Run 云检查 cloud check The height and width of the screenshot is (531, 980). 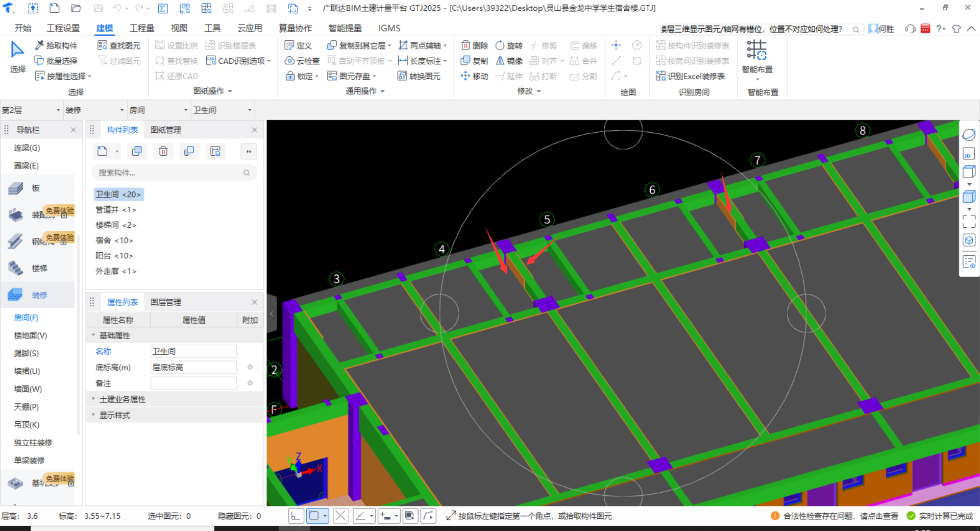click(302, 61)
